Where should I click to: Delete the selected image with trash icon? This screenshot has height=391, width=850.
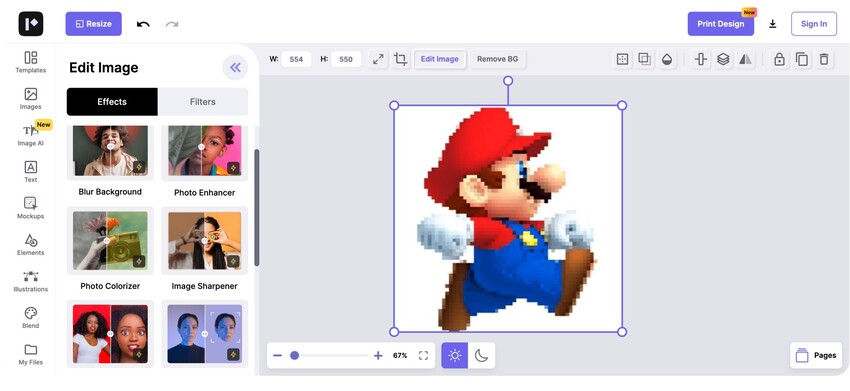[824, 59]
